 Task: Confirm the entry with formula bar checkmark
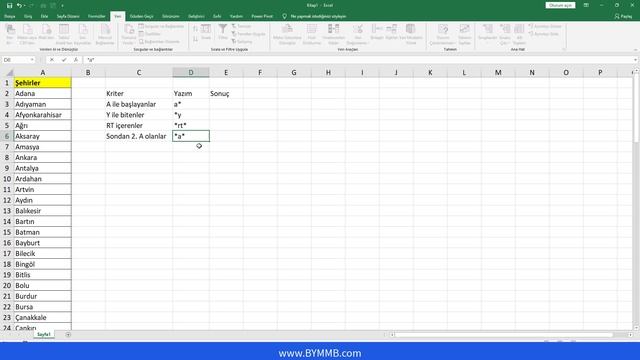pyautogui.click(x=64, y=60)
